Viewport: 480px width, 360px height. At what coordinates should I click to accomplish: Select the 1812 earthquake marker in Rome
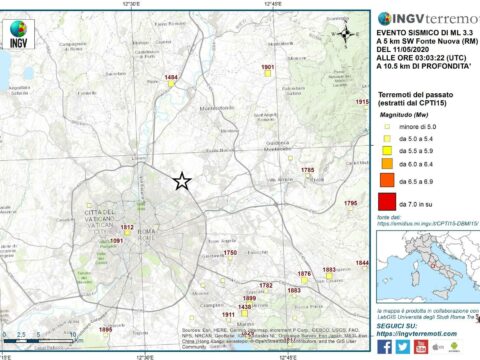click(127, 233)
